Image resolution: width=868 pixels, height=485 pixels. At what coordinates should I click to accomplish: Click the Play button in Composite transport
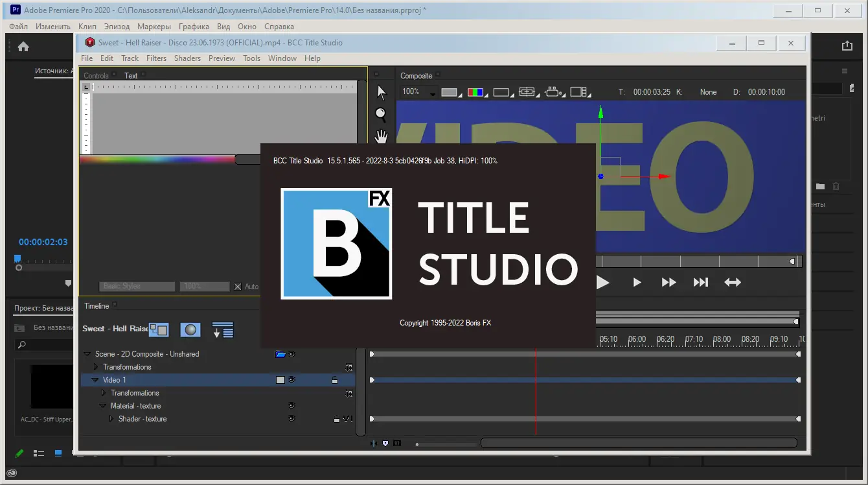(x=603, y=283)
